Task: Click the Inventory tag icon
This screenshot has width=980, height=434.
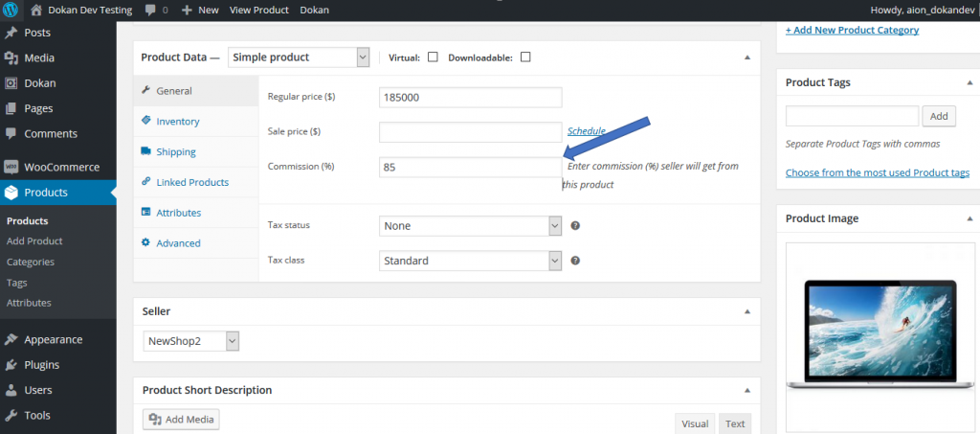Action: coord(146,120)
